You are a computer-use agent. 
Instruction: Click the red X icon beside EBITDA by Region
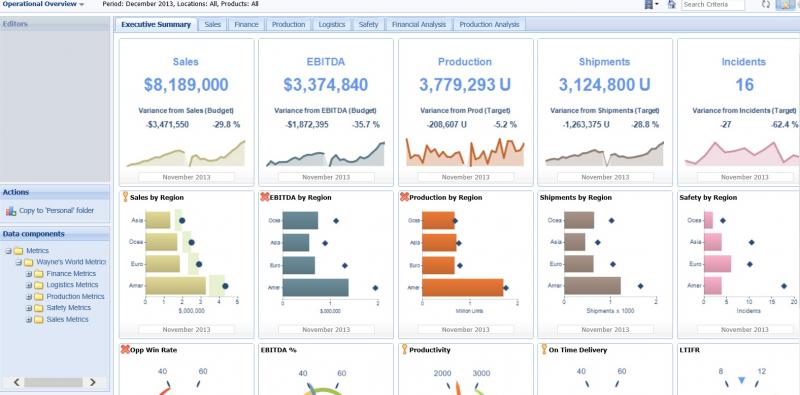[x=264, y=197]
